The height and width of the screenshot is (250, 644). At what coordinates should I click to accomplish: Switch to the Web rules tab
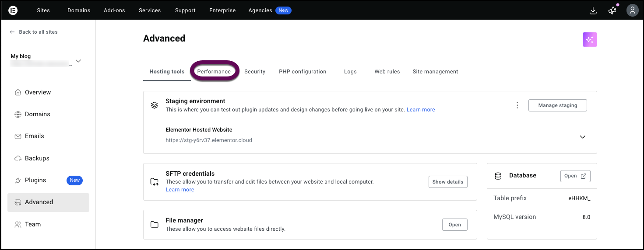387,72
